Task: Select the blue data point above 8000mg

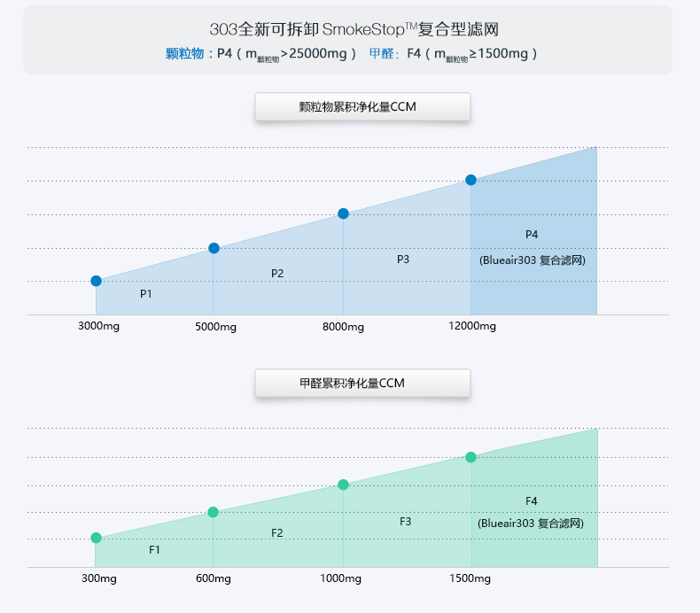Action: (x=343, y=213)
